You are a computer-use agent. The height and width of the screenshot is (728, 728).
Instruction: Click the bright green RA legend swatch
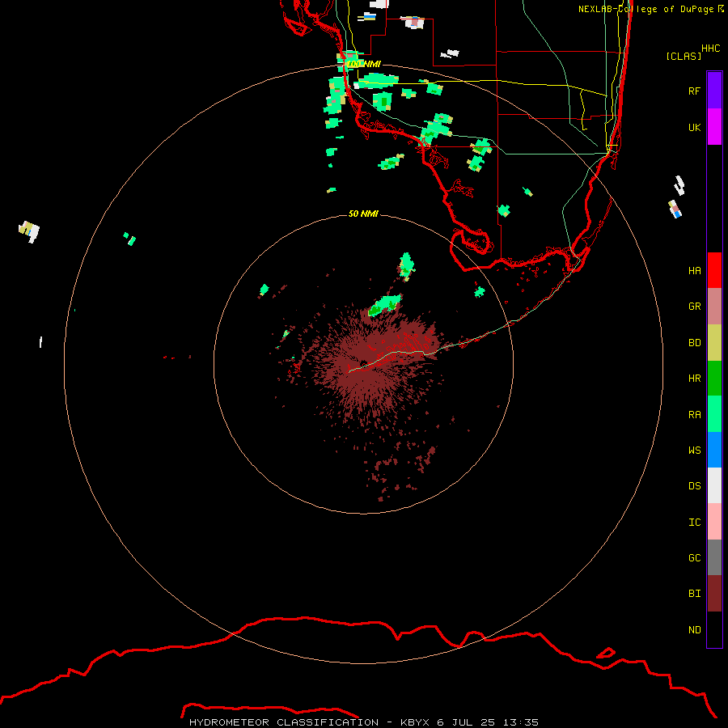714,414
